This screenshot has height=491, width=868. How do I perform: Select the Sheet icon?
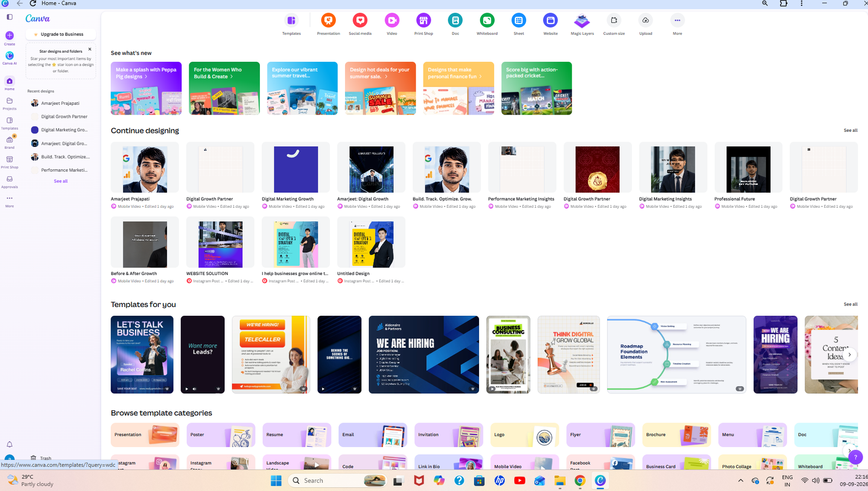(x=519, y=21)
